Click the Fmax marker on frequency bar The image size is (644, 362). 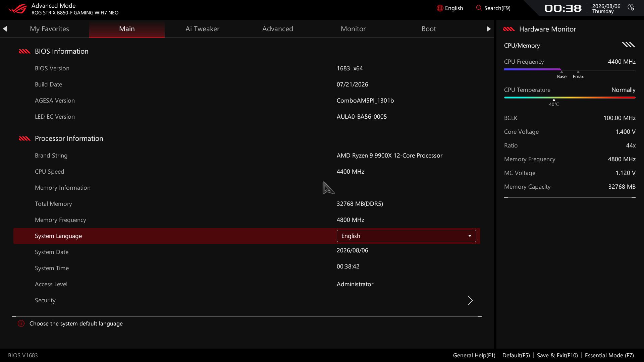click(x=578, y=75)
